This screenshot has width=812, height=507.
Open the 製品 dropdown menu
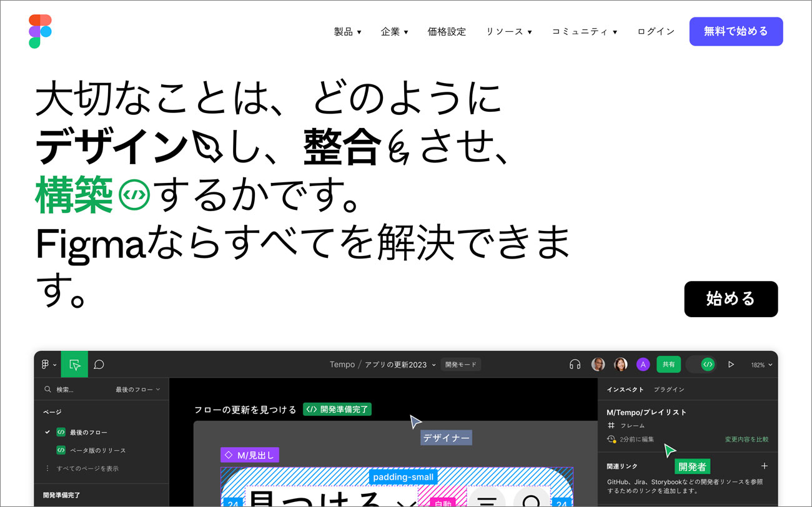coord(347,31)
